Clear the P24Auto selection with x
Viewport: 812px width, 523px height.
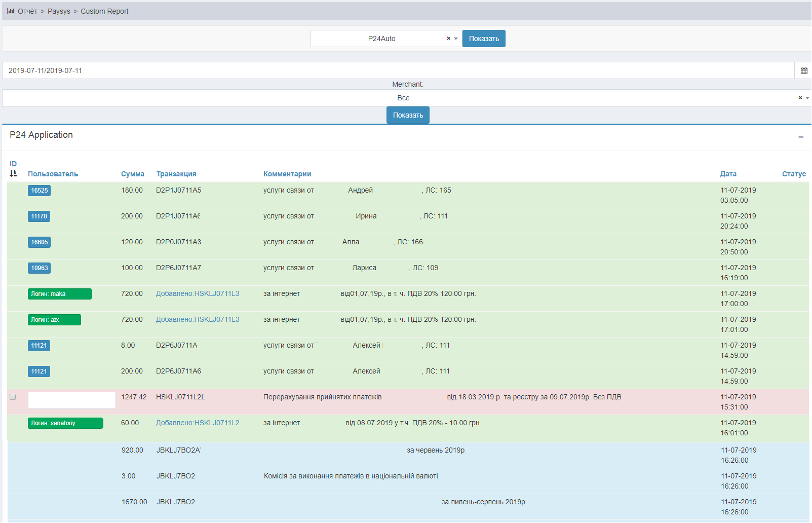click(448, 39)
